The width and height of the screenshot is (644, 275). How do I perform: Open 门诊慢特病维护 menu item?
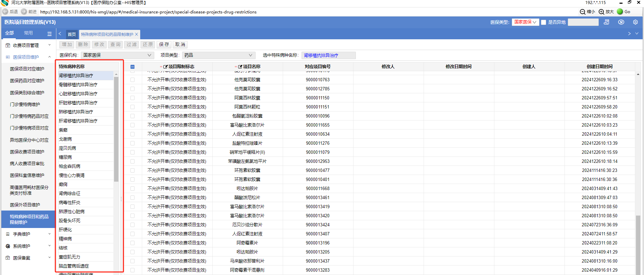pos(25,104)
